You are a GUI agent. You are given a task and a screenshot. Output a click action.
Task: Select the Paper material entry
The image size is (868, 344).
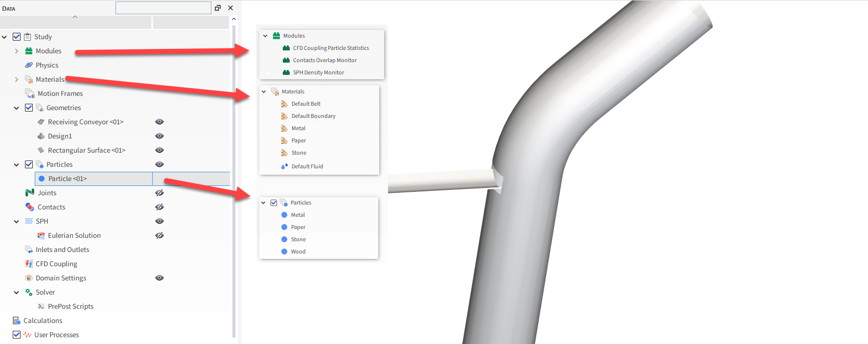(x=299, y=140)
